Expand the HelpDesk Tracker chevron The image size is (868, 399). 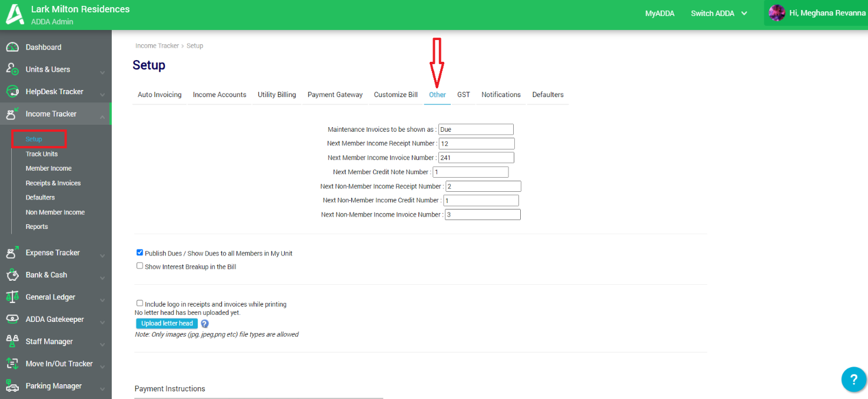(102, 95)
